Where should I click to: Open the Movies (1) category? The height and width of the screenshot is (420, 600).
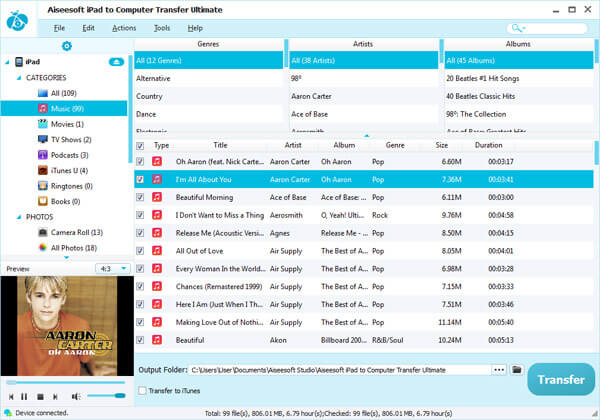tap(60, 124)
